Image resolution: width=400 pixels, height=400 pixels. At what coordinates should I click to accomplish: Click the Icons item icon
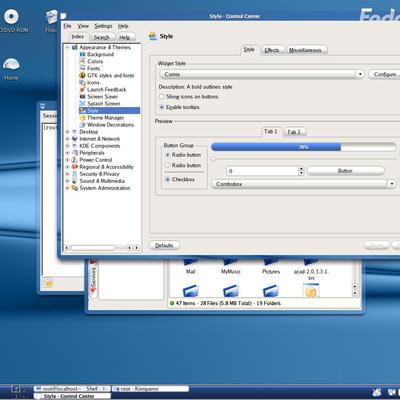pos(83,82)
